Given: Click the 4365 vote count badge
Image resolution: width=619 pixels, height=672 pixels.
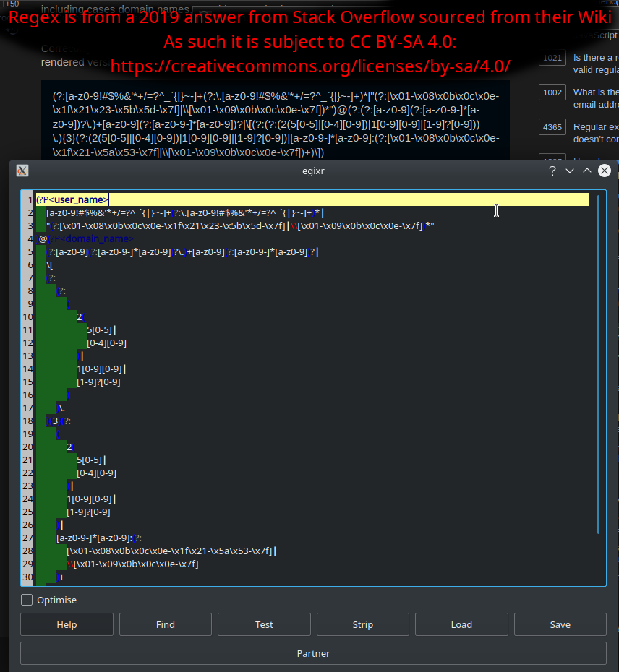Looking at the screenshot, I should click(552, 127).
